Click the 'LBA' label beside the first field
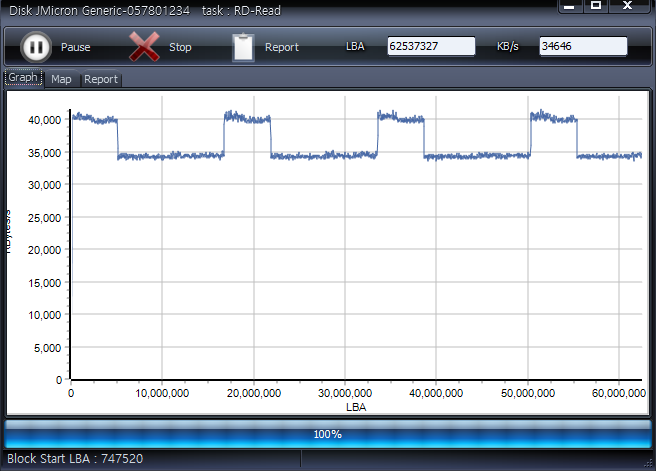This screenshot has height=471, width=656. click(355, 46)
